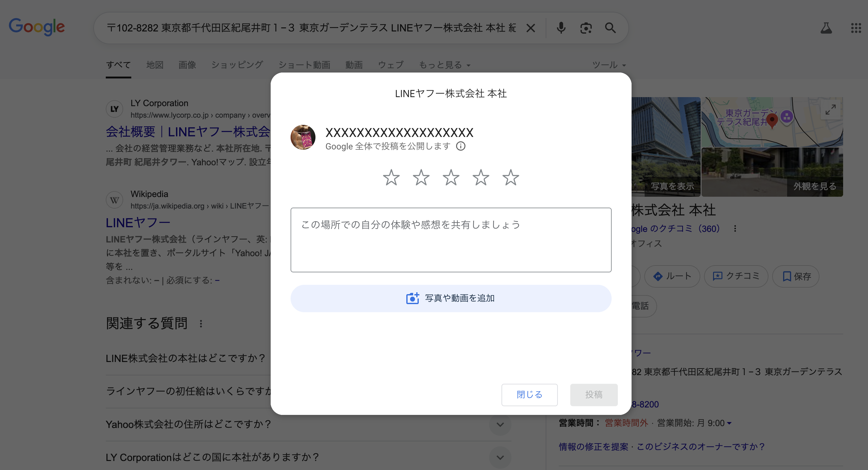Open three-dot menu beside Google のクチコミ
The image size is (868, 470).
(x=735, y=228)
